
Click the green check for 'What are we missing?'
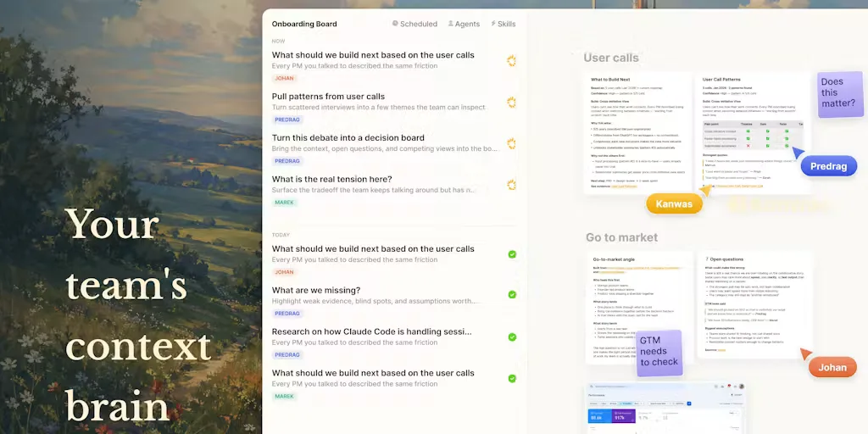pos(512,294)
